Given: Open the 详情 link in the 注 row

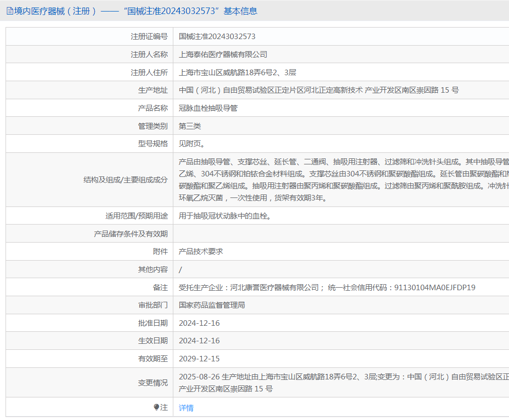Looking at the screenshot, I should (186, 407).
